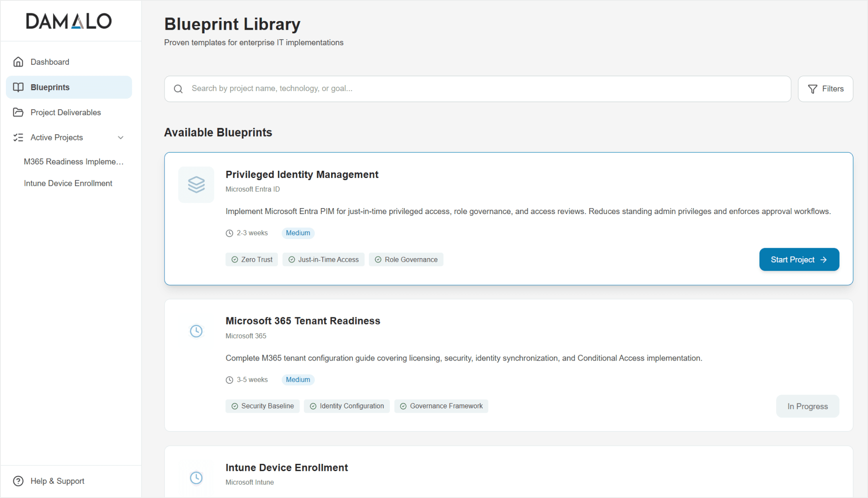Click the DAMALO logo
This screenshot has height=498, width=868.
(x=69, y=21)
